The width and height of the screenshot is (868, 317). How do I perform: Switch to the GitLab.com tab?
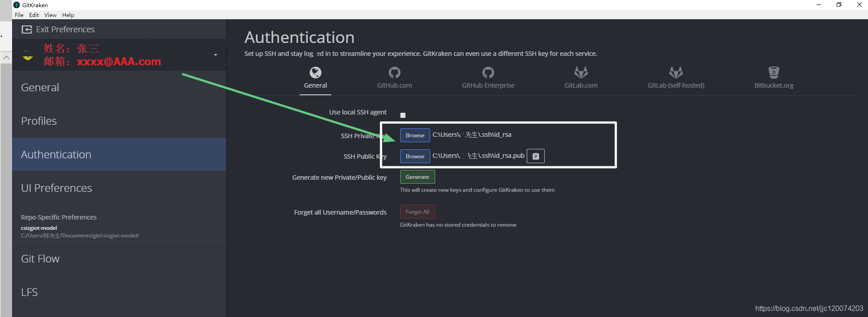click(581, 79)
